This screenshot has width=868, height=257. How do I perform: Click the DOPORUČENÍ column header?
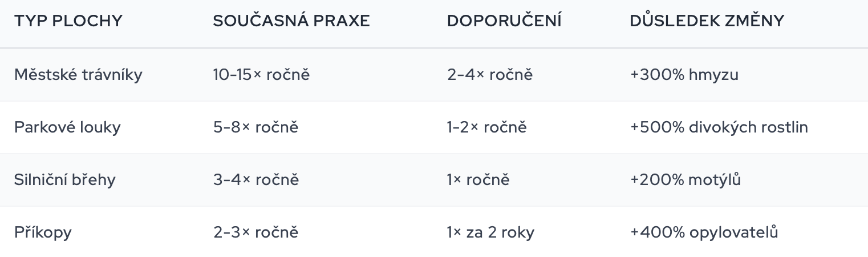click(504, 21)
